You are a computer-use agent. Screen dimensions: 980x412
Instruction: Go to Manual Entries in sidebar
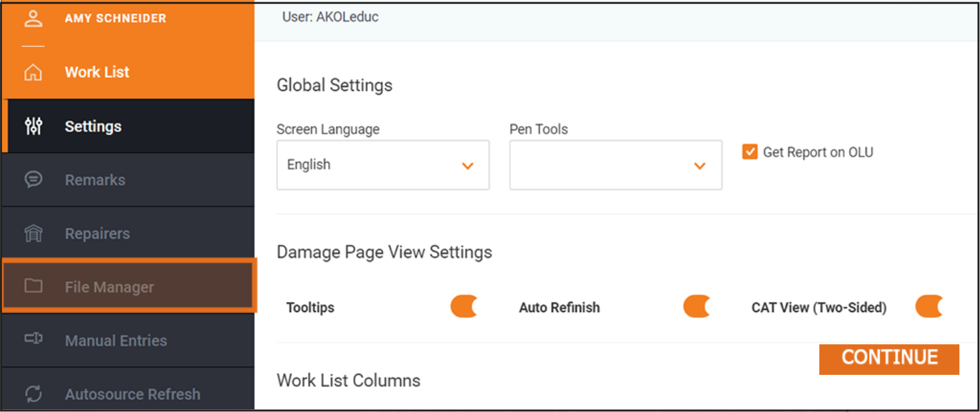(x=116, y=340)
